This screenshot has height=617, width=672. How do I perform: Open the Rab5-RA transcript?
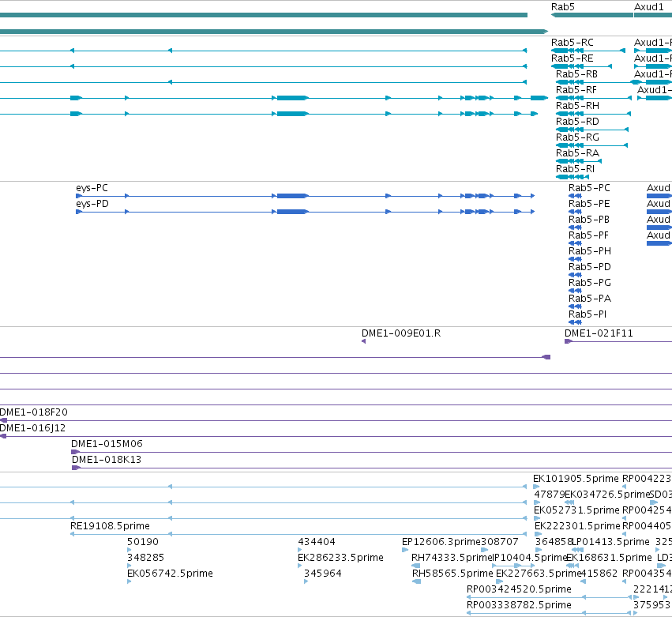577,153
